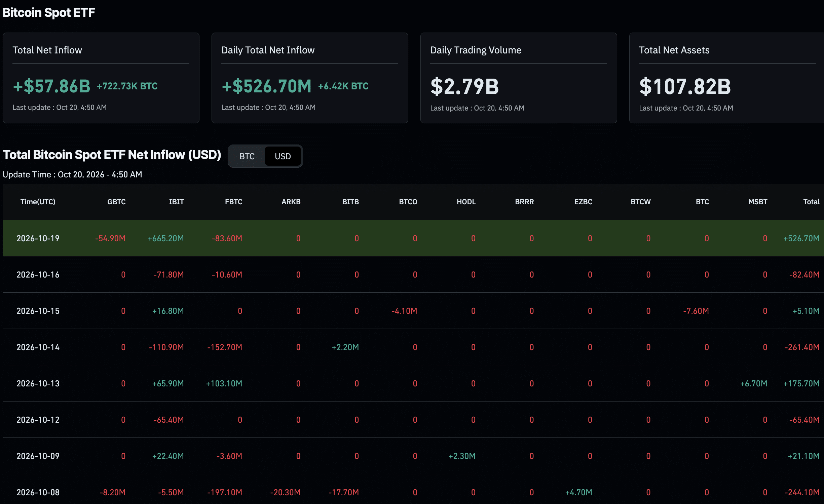The image size is (824, 504).
Task: Click EZBC value +4.70M
Action: pyautogui.click(x=579, y=492)
